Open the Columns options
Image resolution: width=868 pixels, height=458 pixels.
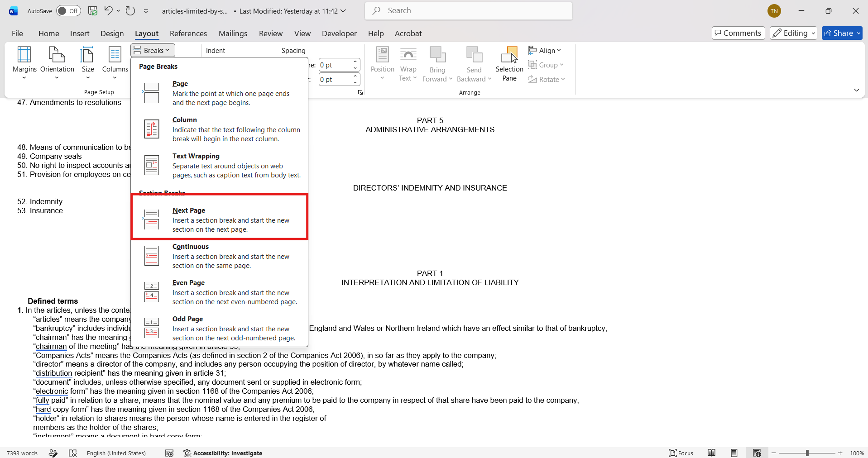(115, 63)
